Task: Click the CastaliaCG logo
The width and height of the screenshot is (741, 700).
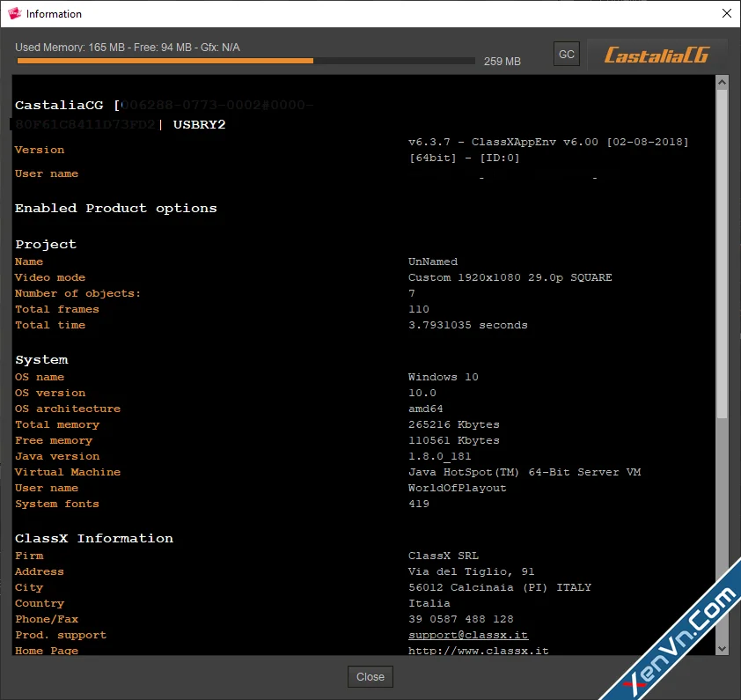Action: pos(657,55)
